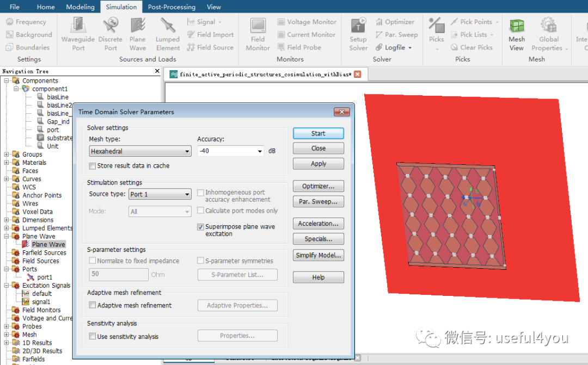Click Par. Sweep button in dialog
Screen dimensions: 588x365
point(318,202)
